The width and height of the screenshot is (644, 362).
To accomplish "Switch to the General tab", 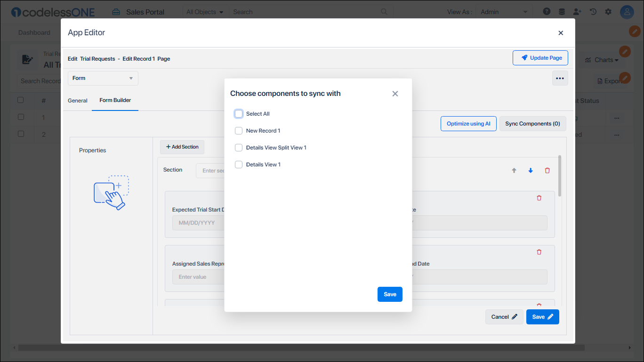I will tap(78, 101).
